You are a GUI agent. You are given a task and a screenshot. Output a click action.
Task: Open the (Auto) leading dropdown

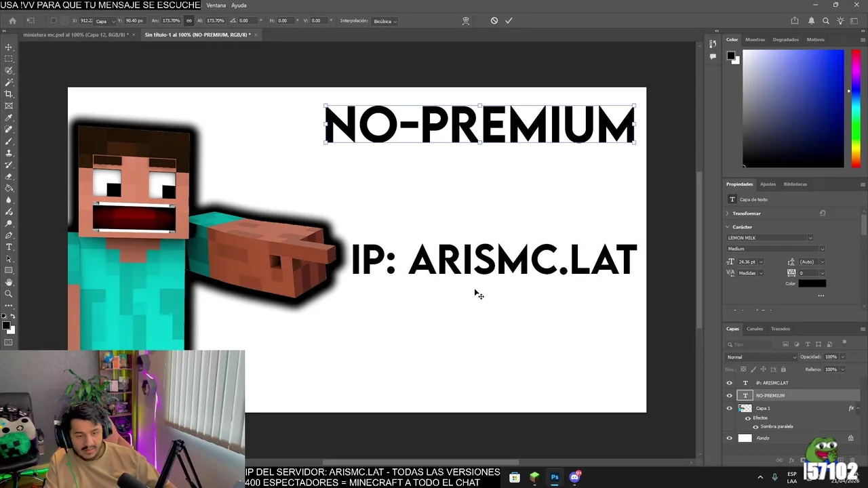click(822, 262)
